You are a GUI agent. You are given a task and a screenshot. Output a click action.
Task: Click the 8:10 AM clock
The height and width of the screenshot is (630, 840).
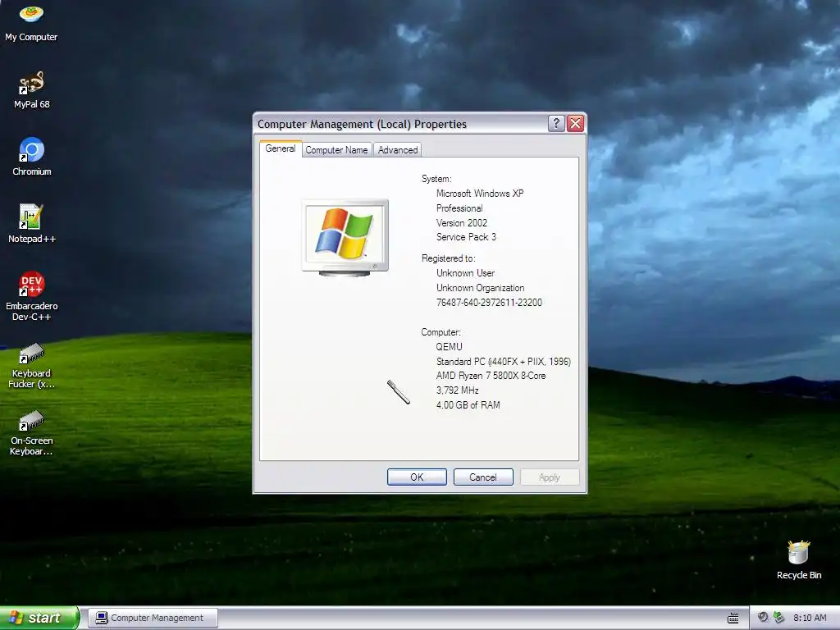[810, 619]
